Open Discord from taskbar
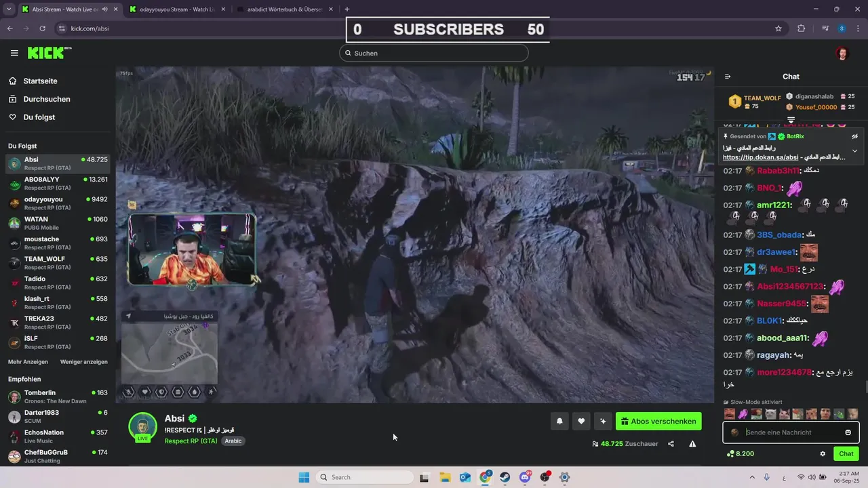868x488 pixels. point(525,477)
